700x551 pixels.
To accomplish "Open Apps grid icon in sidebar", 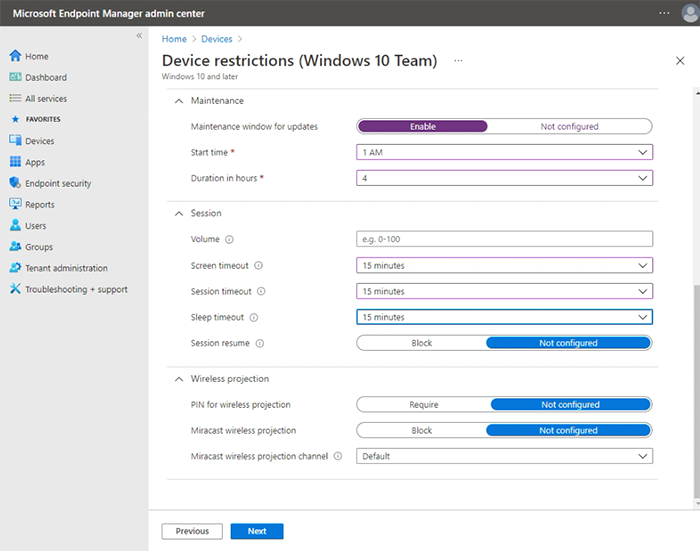I will coord(15,162).
